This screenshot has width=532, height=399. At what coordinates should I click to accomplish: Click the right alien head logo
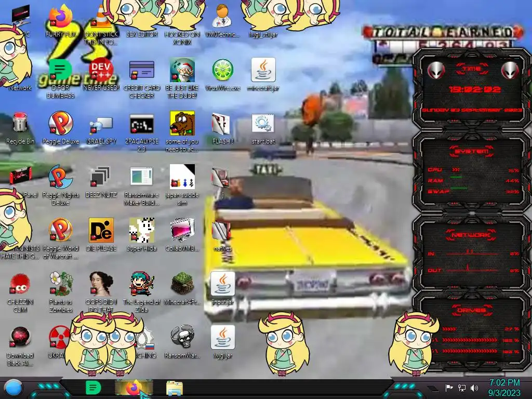510,70
